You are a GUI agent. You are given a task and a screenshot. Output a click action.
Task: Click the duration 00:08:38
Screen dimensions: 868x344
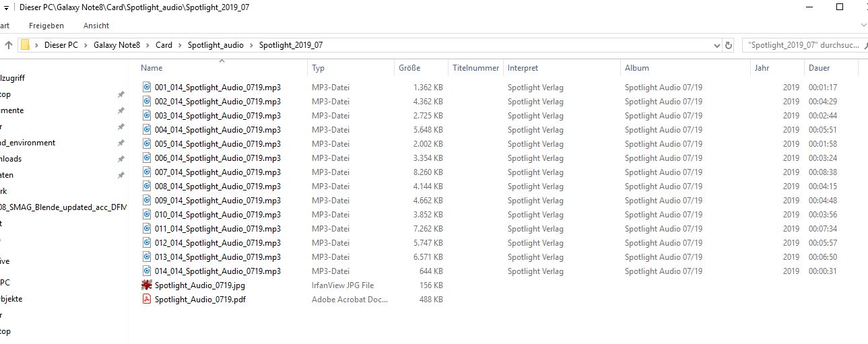(x=822, y=172)
